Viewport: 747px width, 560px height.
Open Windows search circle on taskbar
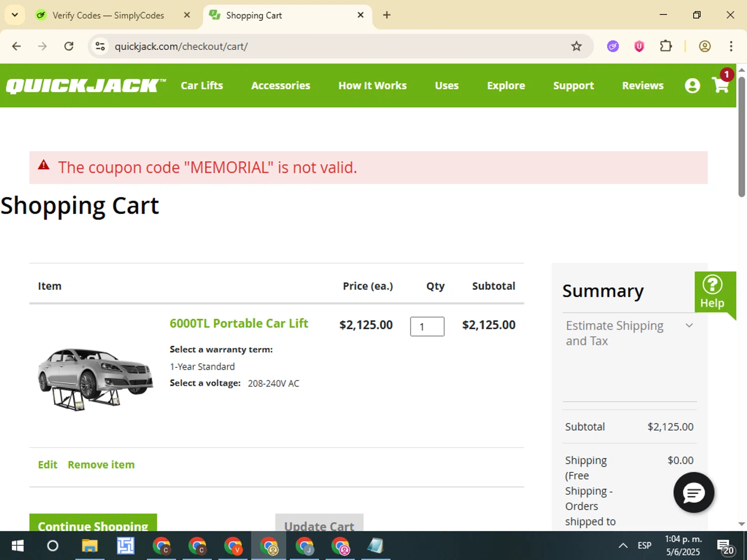click(53, 546)
